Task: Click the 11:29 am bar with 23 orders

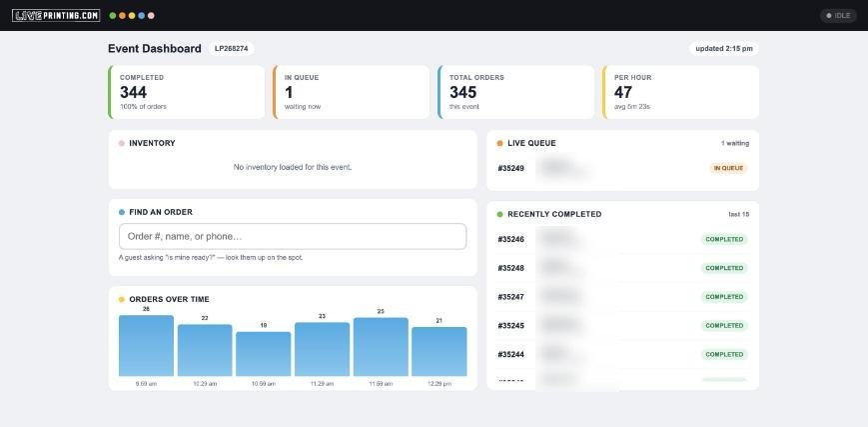Action: [323, 349]
